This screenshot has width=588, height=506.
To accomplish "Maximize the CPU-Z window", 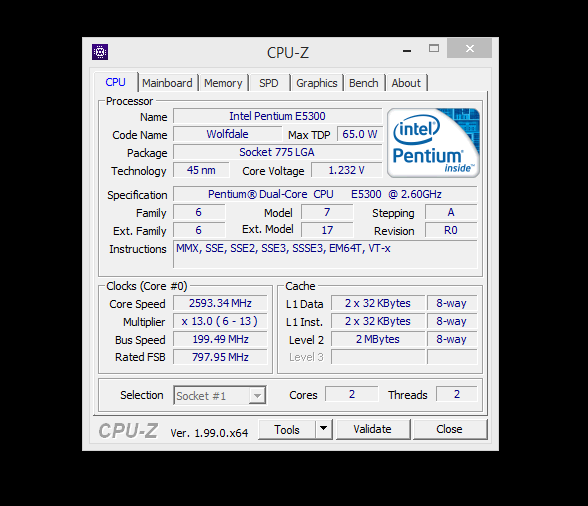I will pyautogui.click(x=434, y=48).
